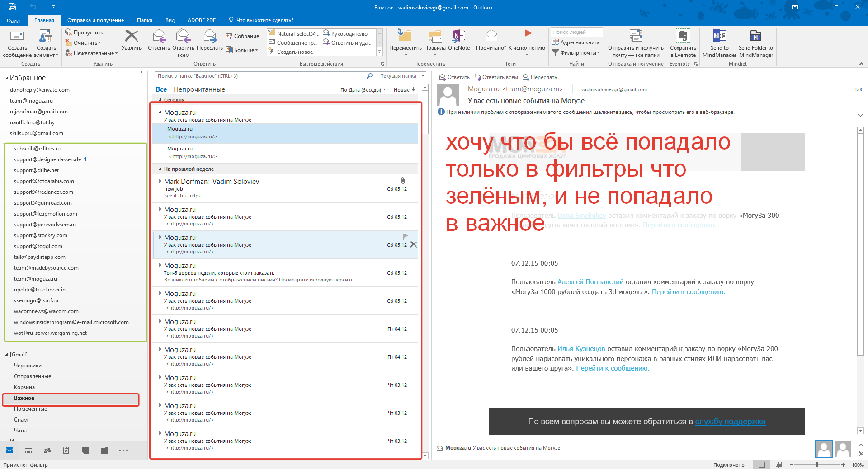
Task: Open the Файл tab
Action: coord(13,20)
